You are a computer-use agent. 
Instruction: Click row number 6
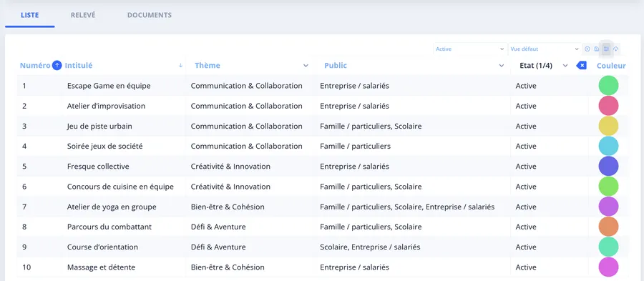point(24,187)
